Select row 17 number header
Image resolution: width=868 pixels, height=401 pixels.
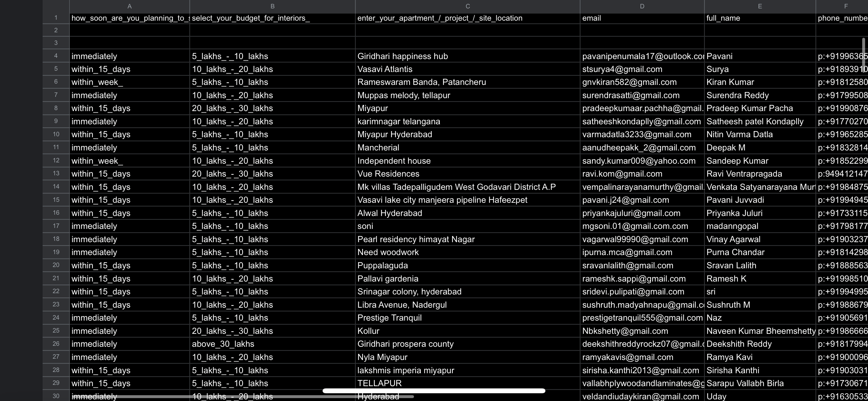[56, 226]
